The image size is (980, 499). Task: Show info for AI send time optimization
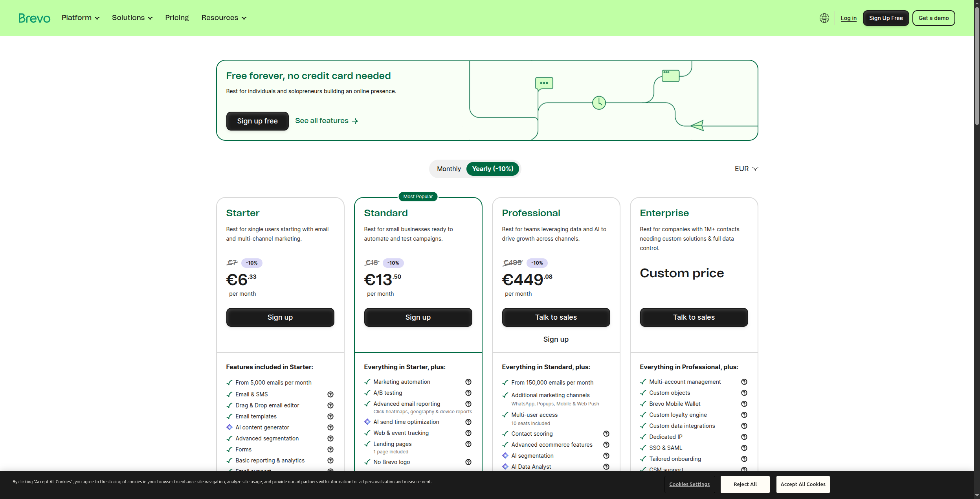tap(468, 422)
